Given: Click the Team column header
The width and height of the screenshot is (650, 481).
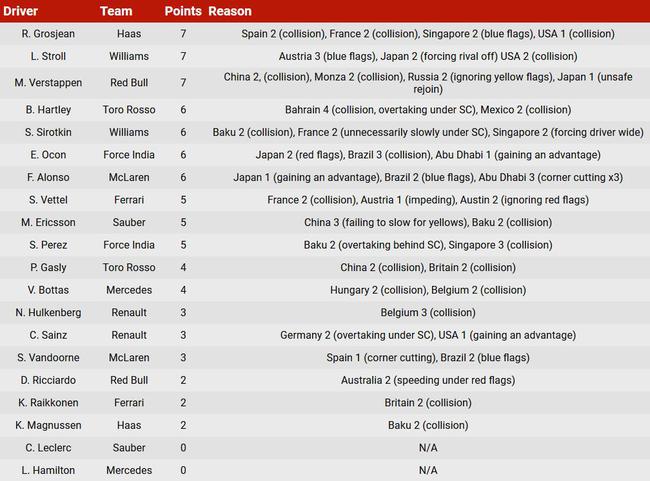Looking at the screenshot, I should click(x=116, y=11).
